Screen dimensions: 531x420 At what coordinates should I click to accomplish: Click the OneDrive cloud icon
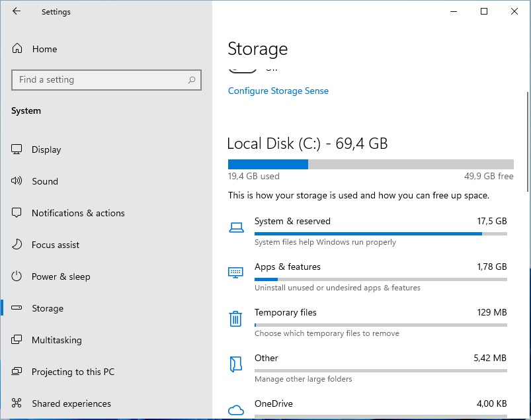click(x=235, y=410)
